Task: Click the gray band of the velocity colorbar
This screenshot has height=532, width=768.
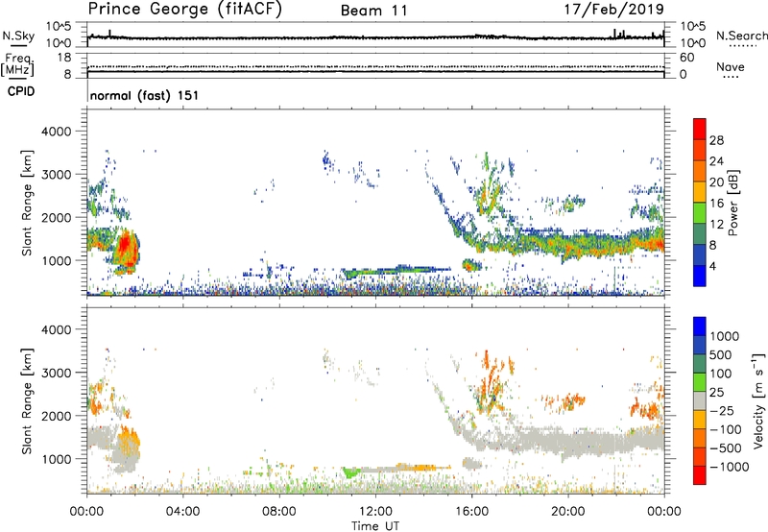Action: coord(700,400)
